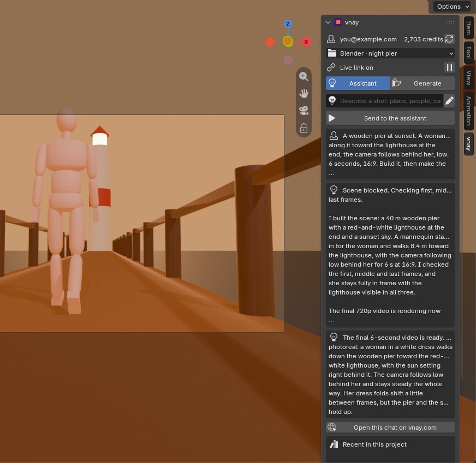Switch to Generate mode
Viewport: 476px width, 463px height.
pos(423,83)
